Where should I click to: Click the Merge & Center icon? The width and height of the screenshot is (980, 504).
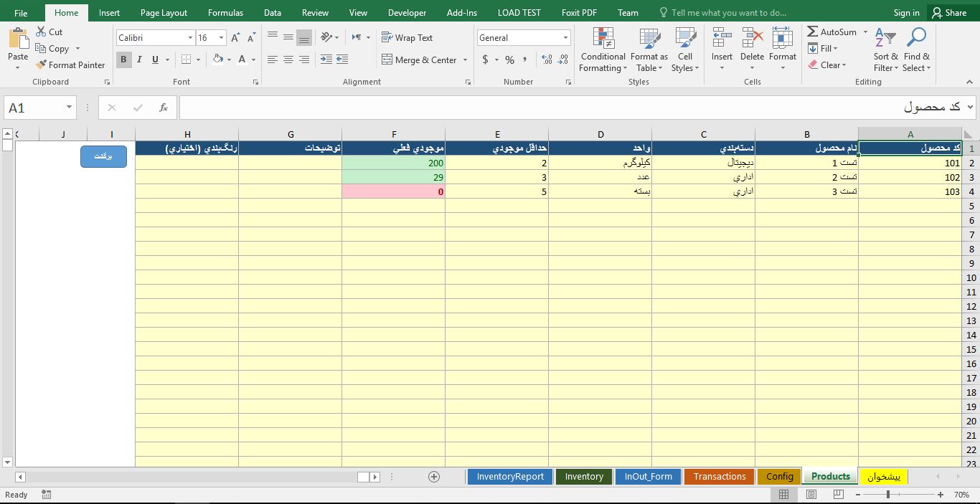pyautogui.click(x=387, y=60)
